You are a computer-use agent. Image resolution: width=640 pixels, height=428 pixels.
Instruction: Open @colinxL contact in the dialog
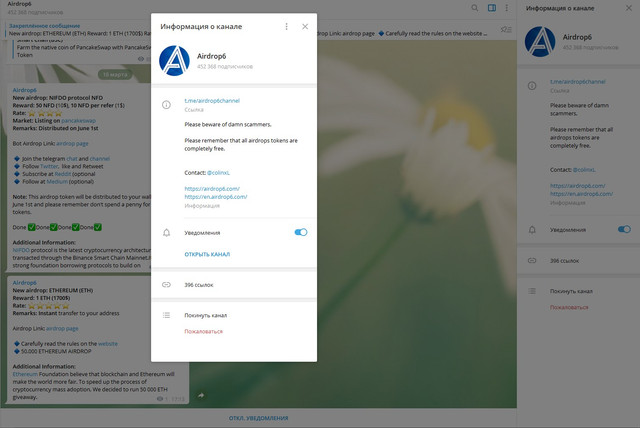[x=218, y=173]
